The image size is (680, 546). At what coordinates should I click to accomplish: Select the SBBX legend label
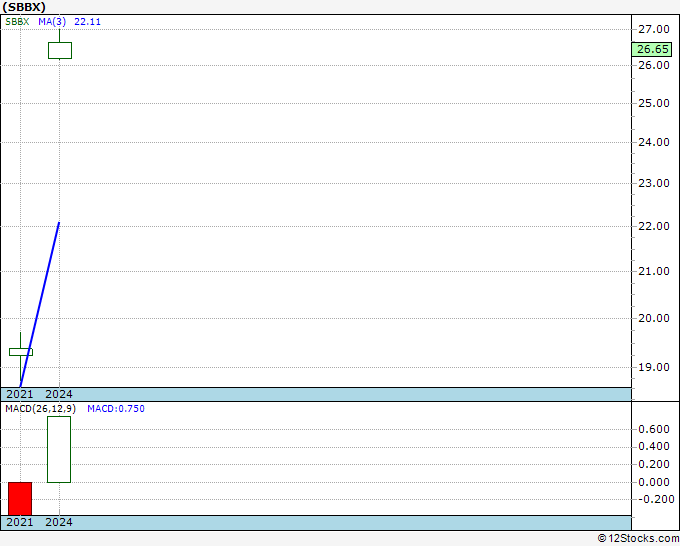click(17, 22)
